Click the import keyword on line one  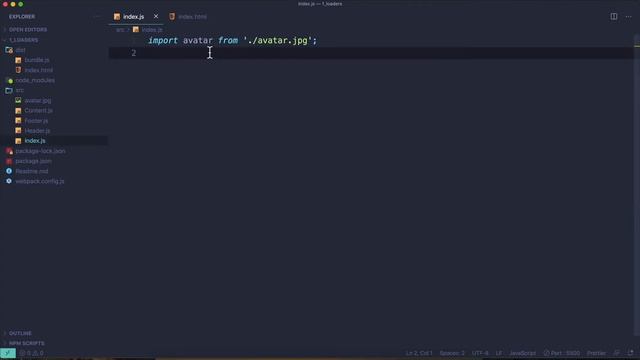click(x=163, y=40)
